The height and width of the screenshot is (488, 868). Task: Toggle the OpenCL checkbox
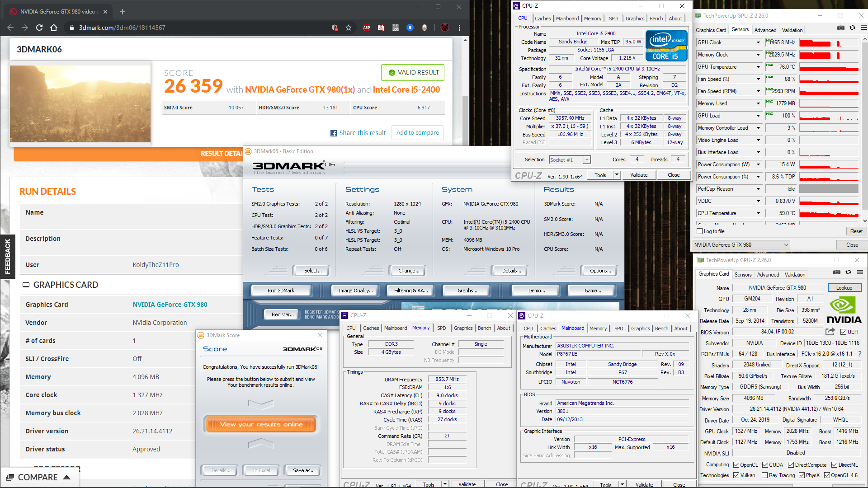point(736,465)
